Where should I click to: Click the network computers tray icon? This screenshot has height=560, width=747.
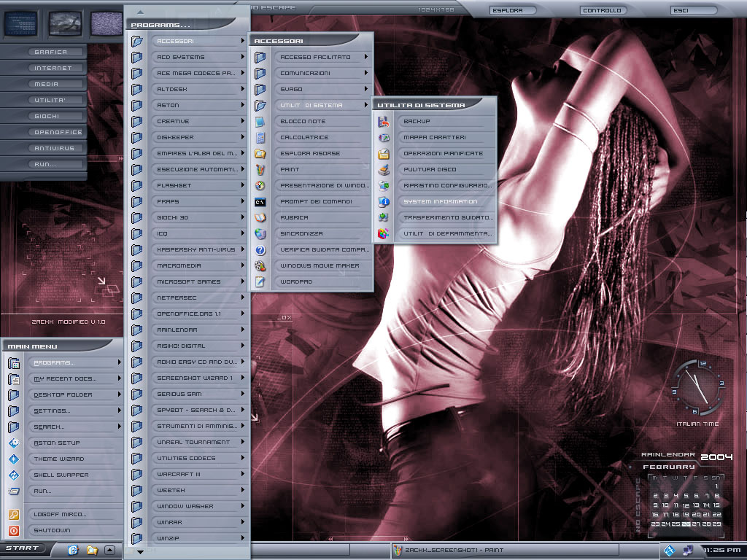[x=688, y=551]
